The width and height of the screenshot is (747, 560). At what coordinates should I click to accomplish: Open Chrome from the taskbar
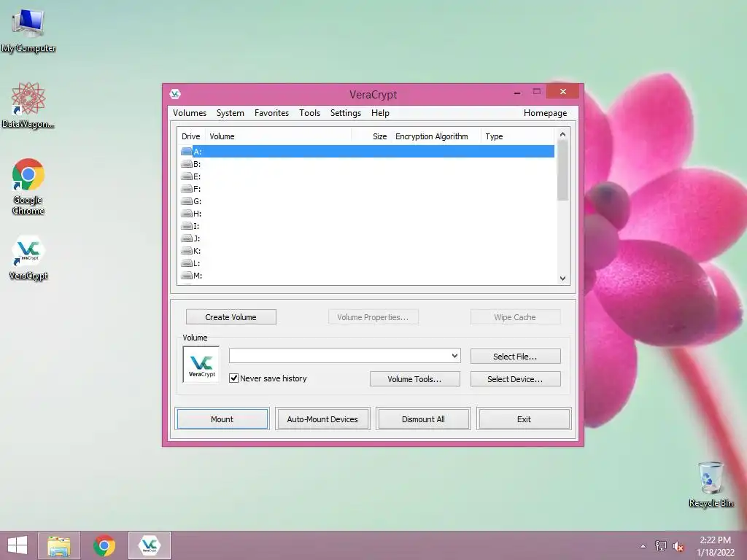pyautogui.click(x=104, y=545)
